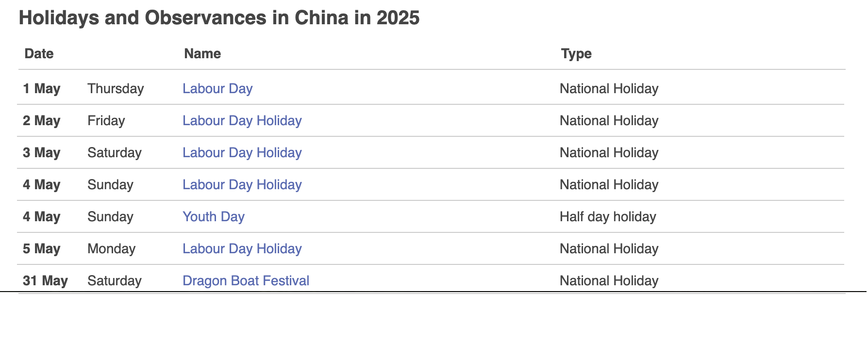Open Labour Day Holiday link on Saturday 3 May

pos(242,152)
